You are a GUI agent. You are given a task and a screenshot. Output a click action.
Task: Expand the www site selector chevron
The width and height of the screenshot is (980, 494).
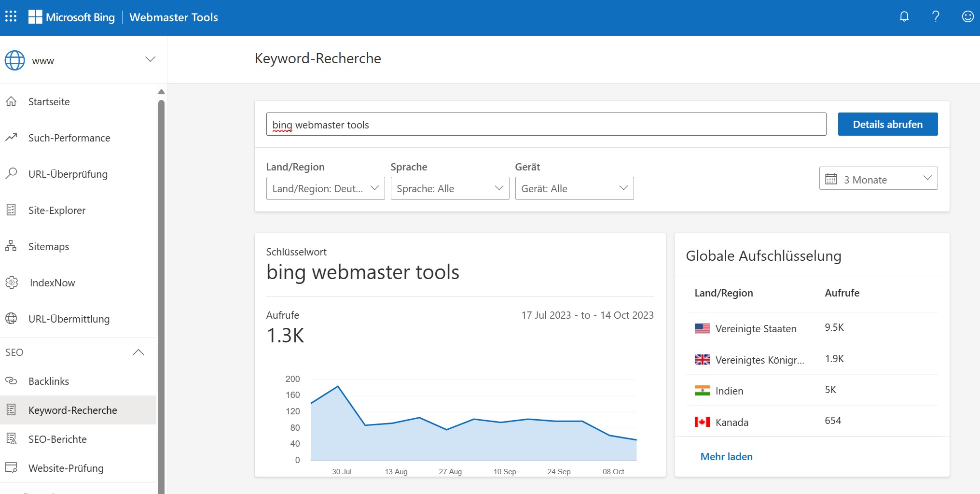click(x=150, y=59)
